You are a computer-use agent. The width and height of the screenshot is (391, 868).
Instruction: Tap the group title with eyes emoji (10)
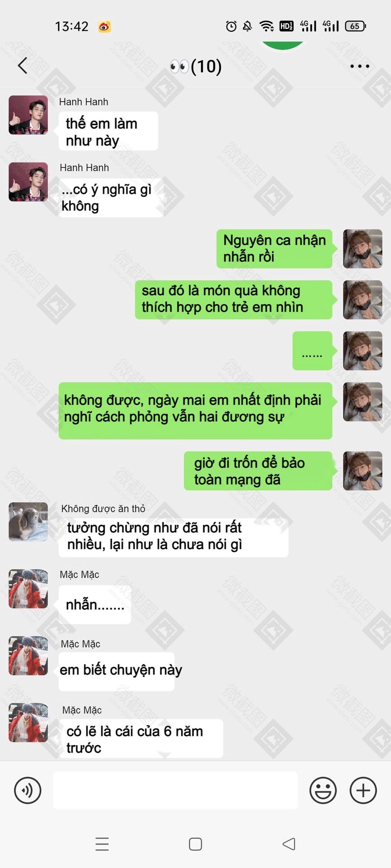pyautogui.click(x=195, y=66)
